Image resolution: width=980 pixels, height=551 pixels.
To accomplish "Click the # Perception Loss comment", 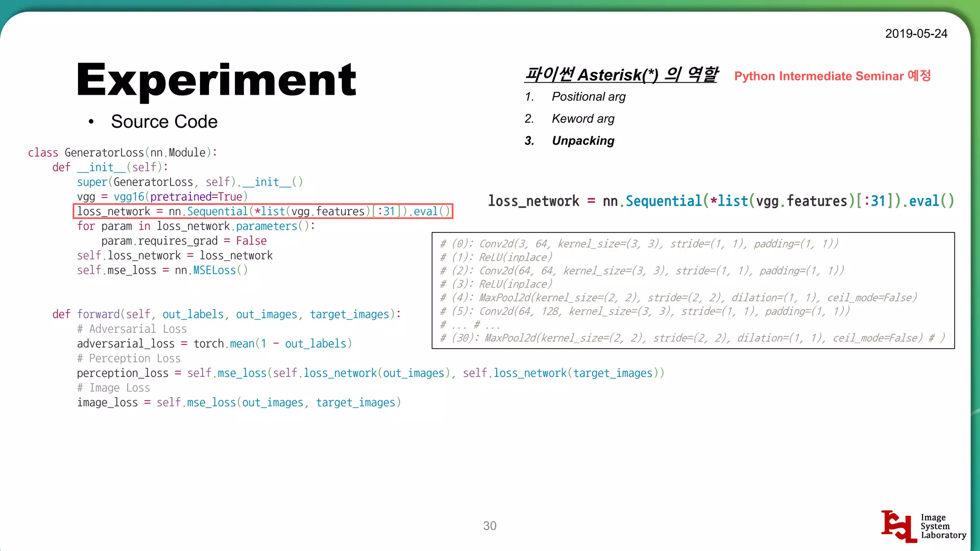I will pyautogui.click(x=129, y=358).
